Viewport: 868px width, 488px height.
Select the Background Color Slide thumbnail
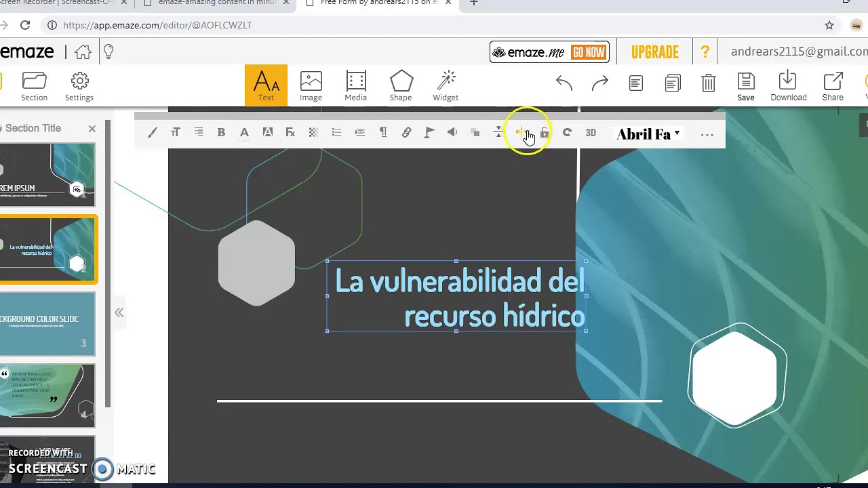point(47,324)
